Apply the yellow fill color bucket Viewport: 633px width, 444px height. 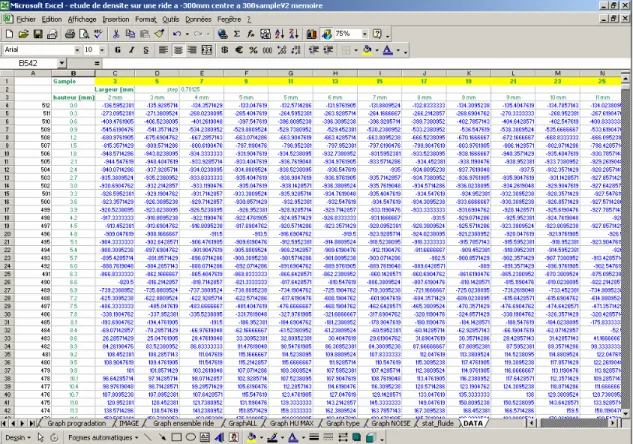[x=367, y=50]
